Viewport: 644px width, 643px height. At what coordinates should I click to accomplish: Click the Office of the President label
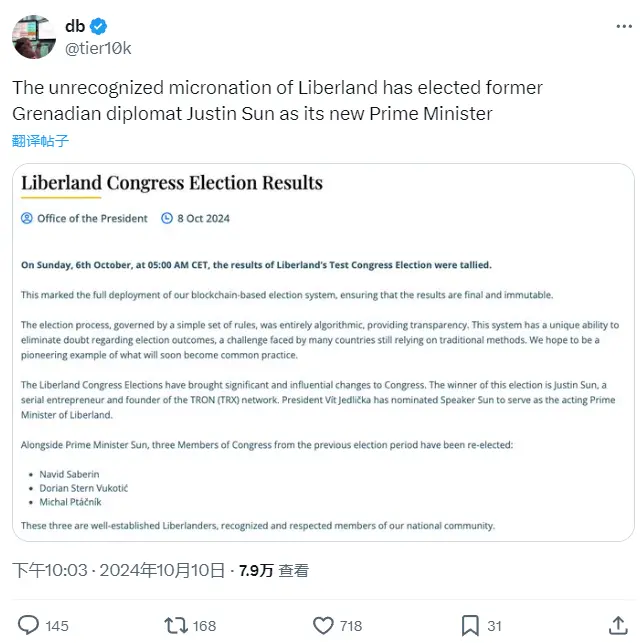(92, 218)
